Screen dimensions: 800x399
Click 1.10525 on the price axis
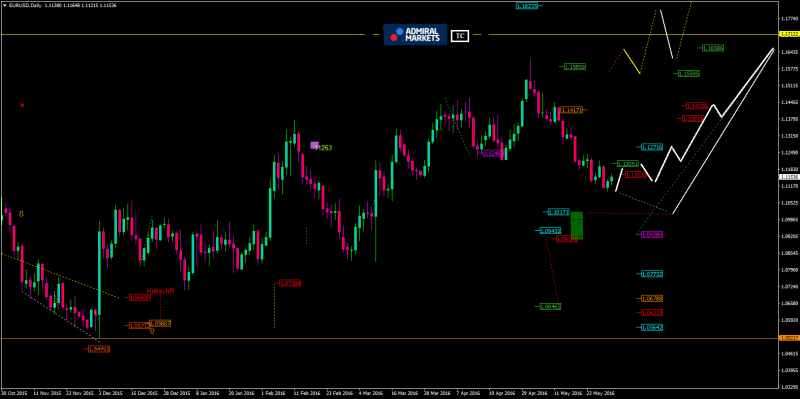point(789,203)
